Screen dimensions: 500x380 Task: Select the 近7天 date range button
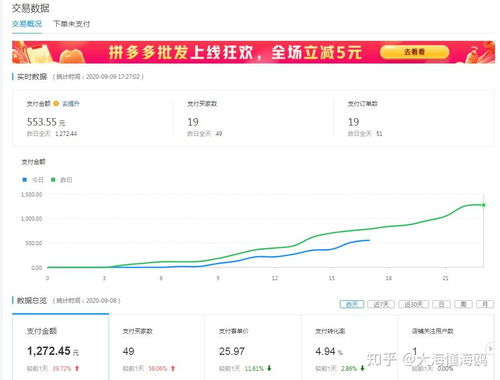381,304
